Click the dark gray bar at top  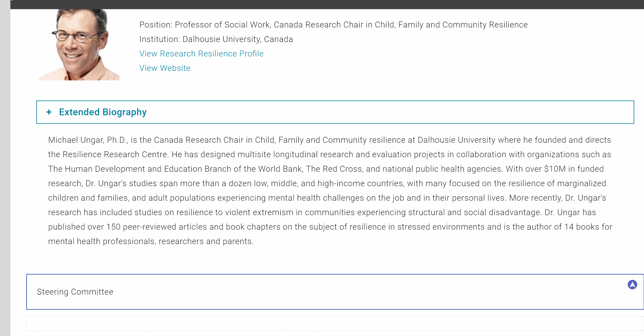coord(327,4)
